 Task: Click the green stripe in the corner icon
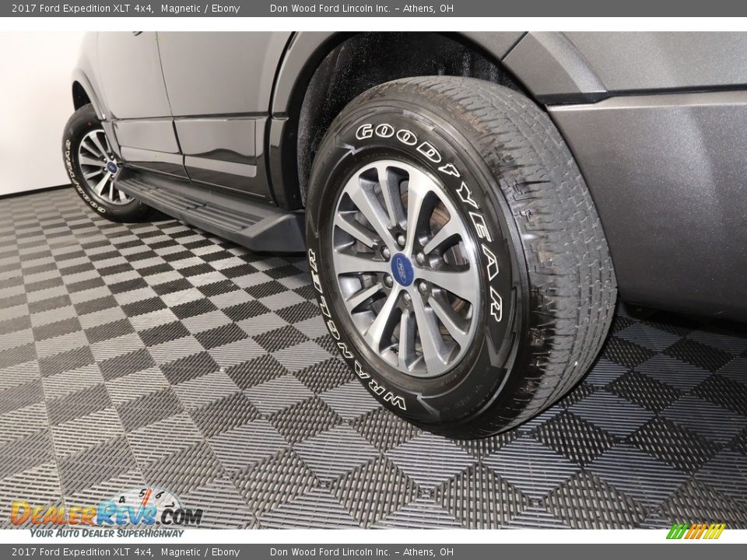(x=675, y=531)
